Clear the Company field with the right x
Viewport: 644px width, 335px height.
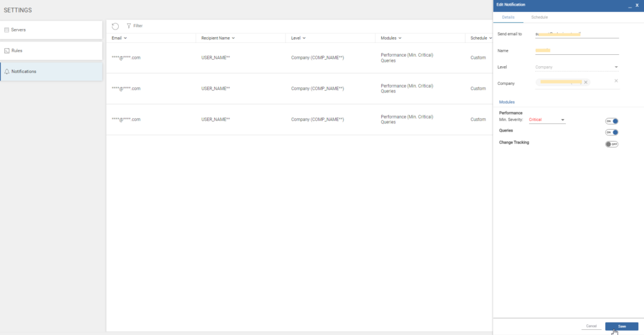616,81
